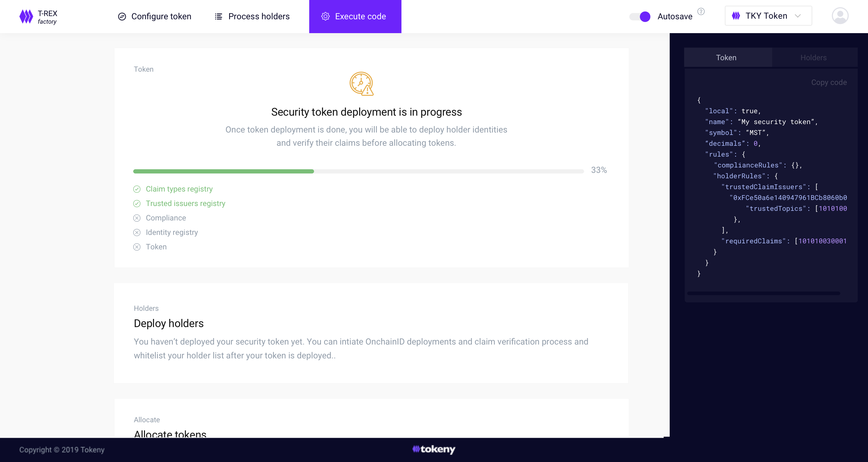Open the user profile avatar
This screenshot has height=462, width=868.
pyautogui.click(x=840, y=16)
